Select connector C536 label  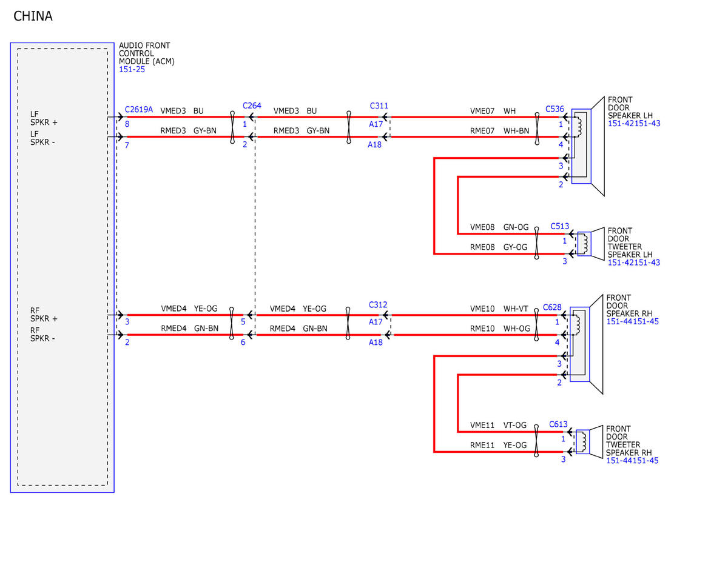point(554,109)
